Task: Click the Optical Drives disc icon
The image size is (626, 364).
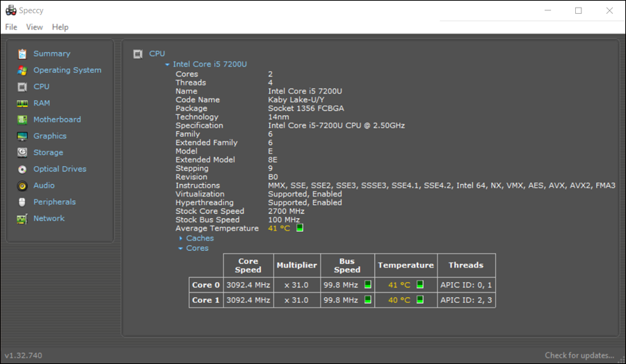Action: click(22, 169)
